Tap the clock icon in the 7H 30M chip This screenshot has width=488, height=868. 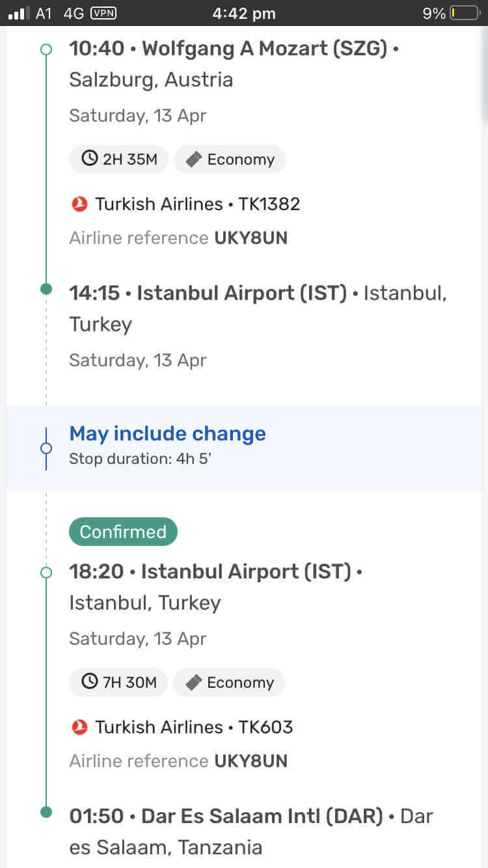click(x=90, y=682)
